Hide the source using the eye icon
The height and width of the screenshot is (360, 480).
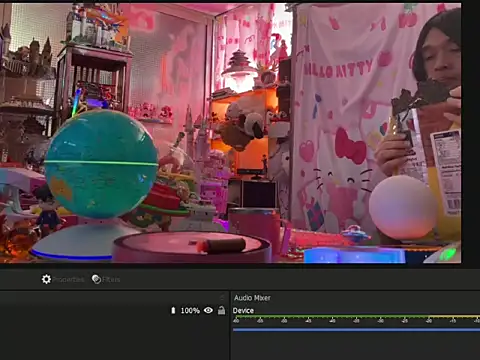[x=208, y=310]
